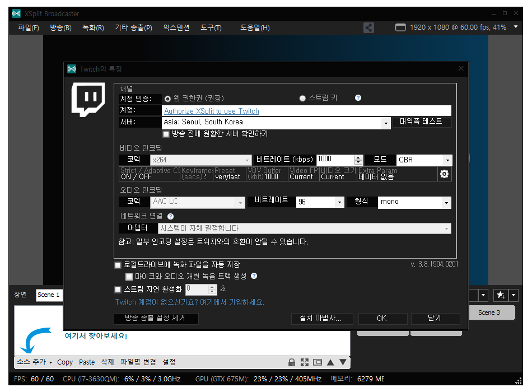Screen dimensions: 532x392
Task: Click Paste in the source toolbar
Action: 87,362
